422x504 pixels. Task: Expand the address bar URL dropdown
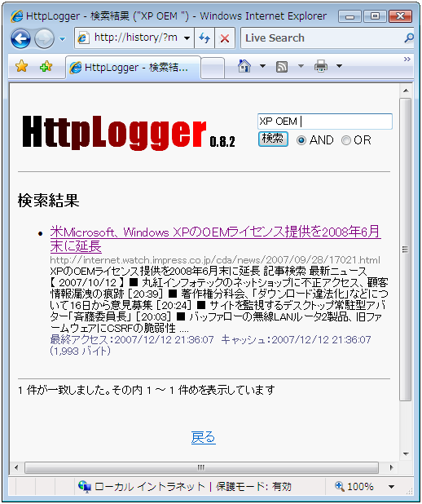tap(187, 38)
